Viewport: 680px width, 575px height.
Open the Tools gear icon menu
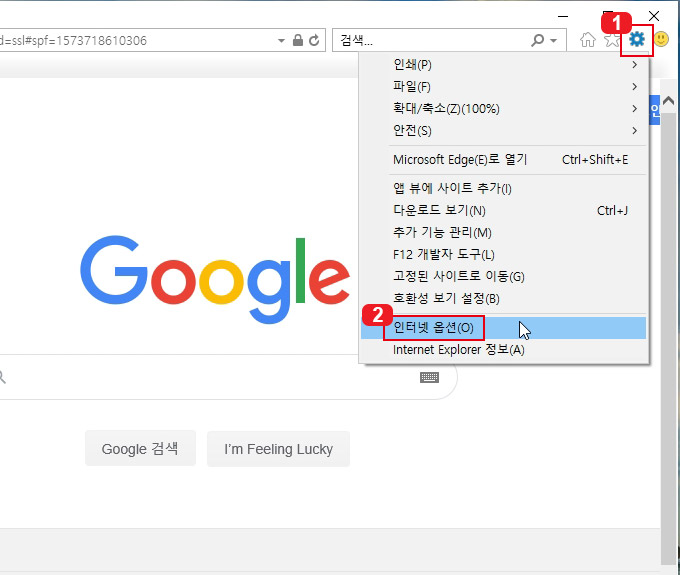click(x=637, y=40)
